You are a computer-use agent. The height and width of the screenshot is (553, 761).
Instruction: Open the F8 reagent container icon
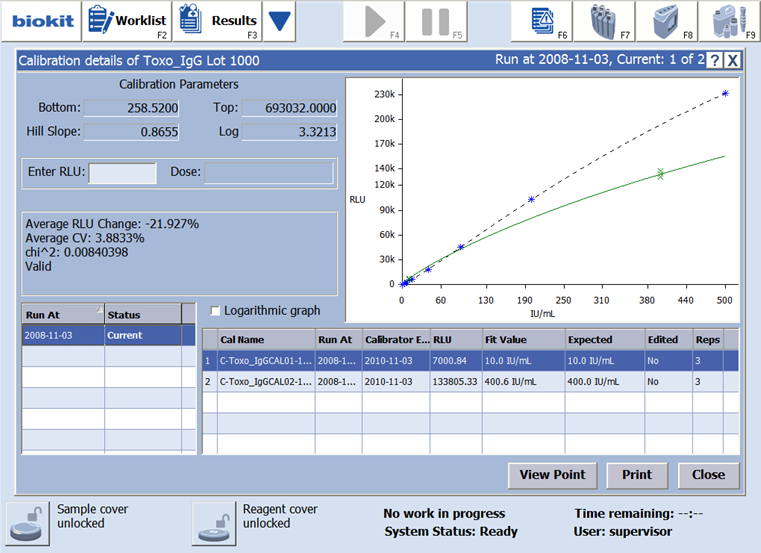point(668,20)
